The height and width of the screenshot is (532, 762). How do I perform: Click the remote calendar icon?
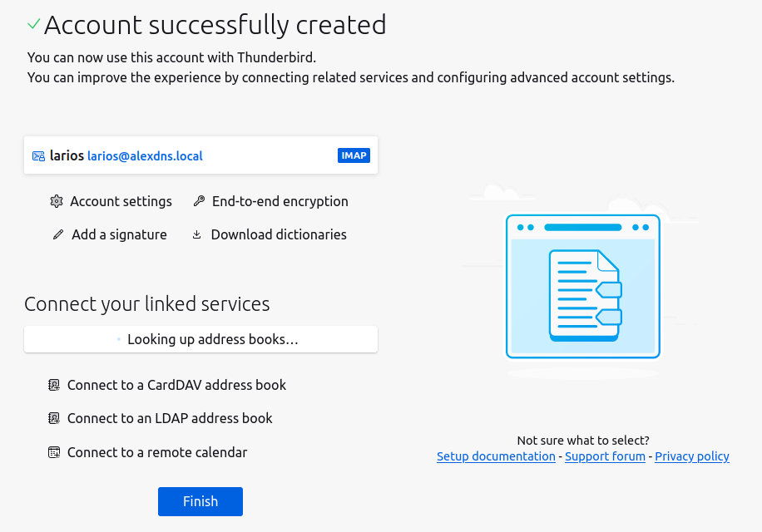[x=54, y=453]
